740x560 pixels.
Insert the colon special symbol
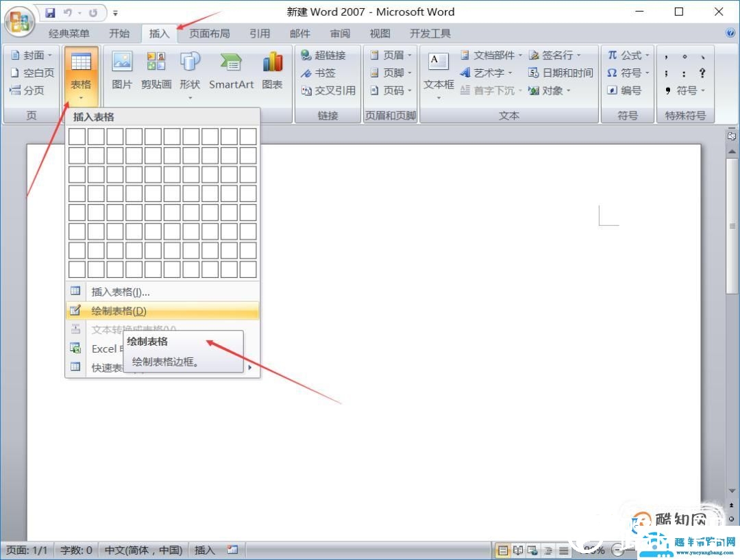(x=684, y=73)
